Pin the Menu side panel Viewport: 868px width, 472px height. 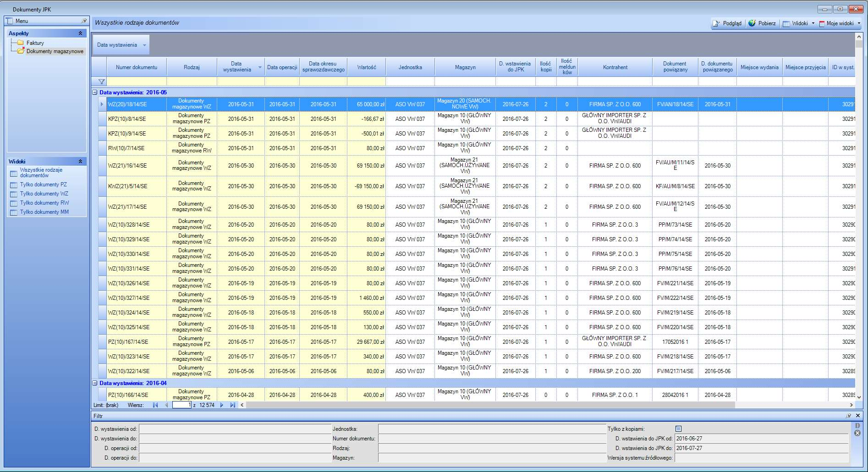point(84,21)
